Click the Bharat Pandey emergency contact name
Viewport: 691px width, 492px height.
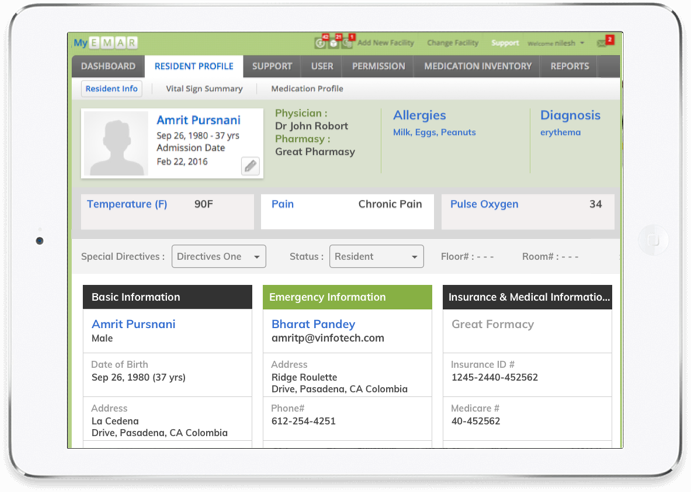tap(313, 324)
